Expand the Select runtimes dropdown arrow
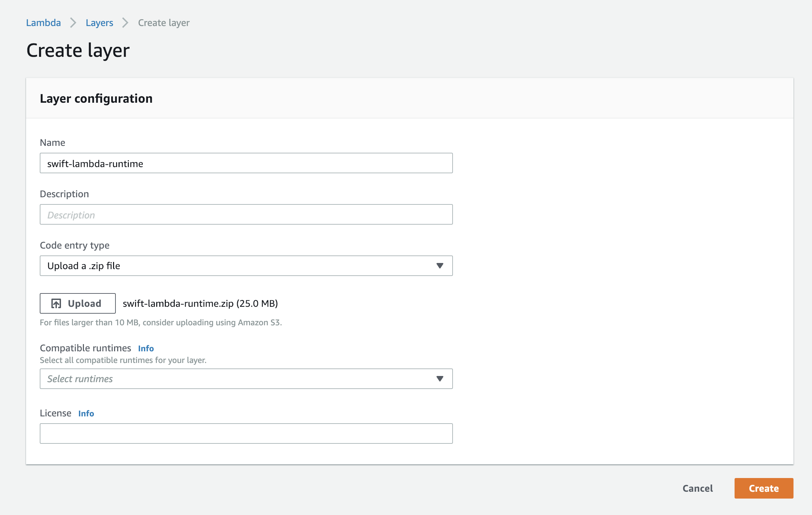 440,379
